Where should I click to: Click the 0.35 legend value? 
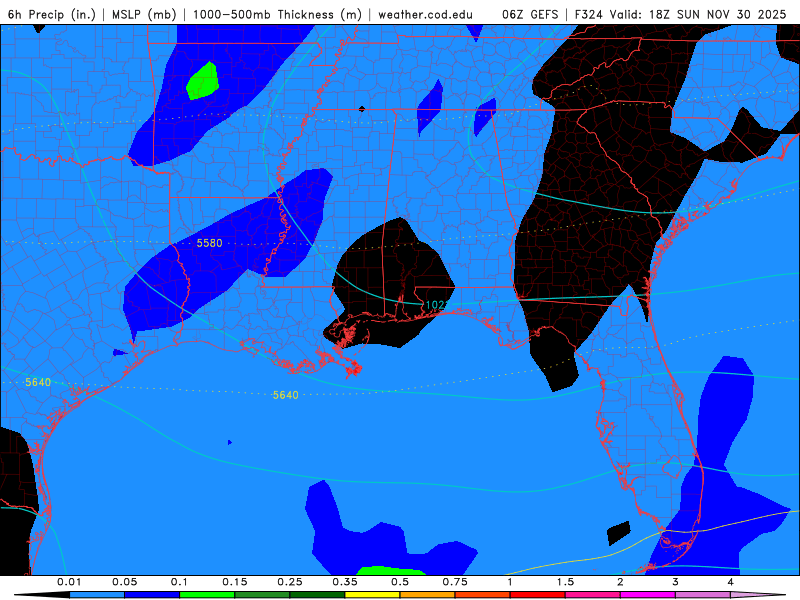point(345,582)
